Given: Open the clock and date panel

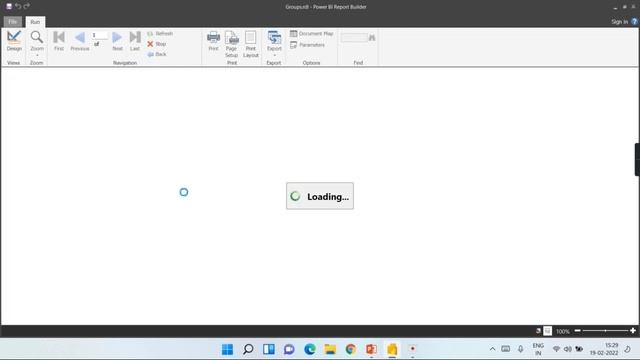Looking at the screenshot, I should pyautogui.click(x=604, y=349).
